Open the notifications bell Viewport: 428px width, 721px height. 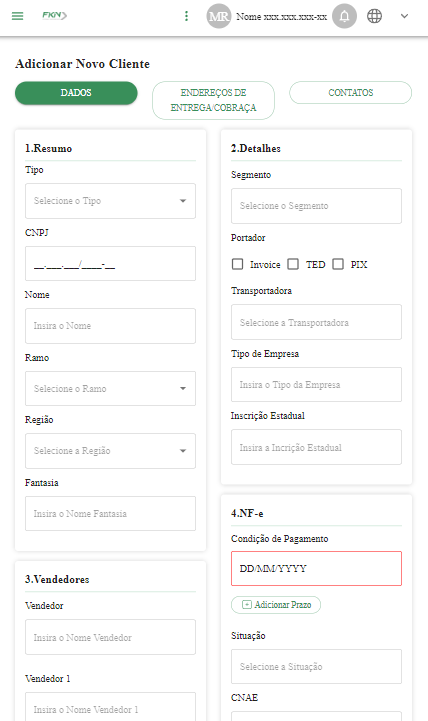pyautogui.click(x=344, y=16)
